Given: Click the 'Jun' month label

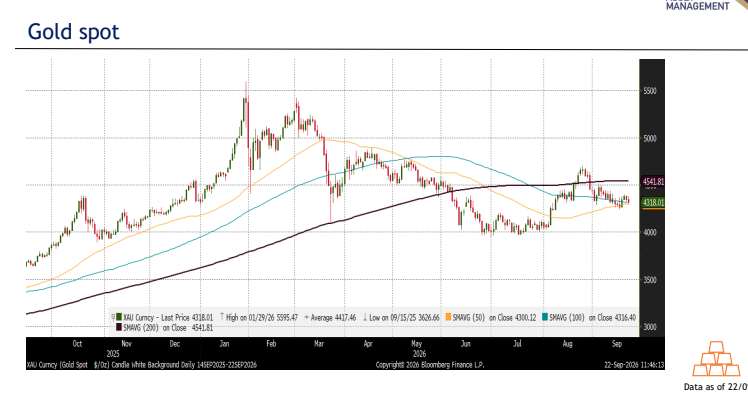Looking at the screenshot, I should coord(466,344).
